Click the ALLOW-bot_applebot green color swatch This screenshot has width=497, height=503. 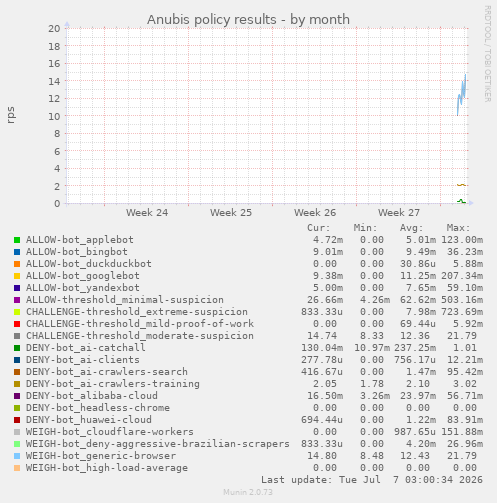(17, 240)
